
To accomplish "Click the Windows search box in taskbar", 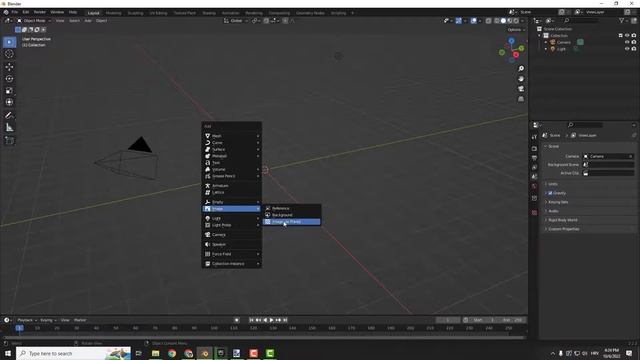I will 73,353.
